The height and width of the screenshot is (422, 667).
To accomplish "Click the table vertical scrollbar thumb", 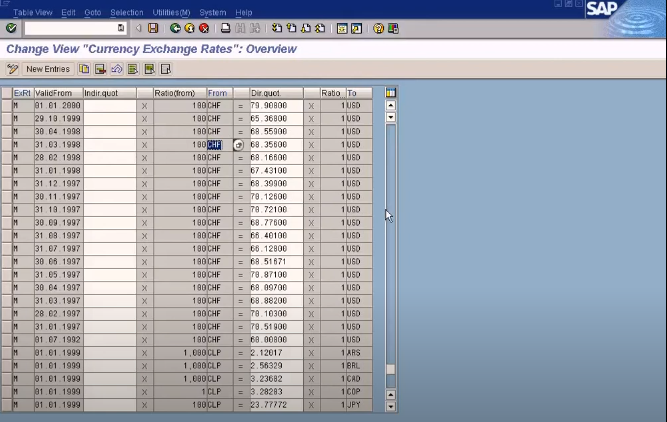I will point(391,369).
